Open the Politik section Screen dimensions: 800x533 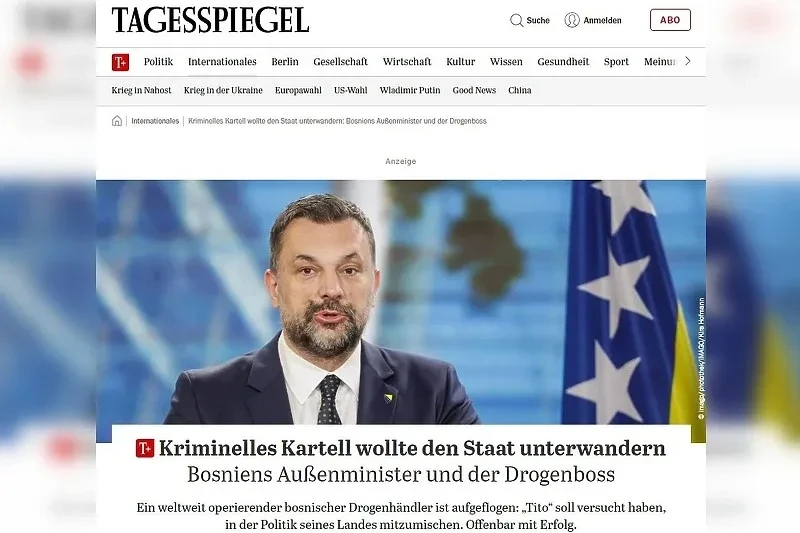[158, 62]
